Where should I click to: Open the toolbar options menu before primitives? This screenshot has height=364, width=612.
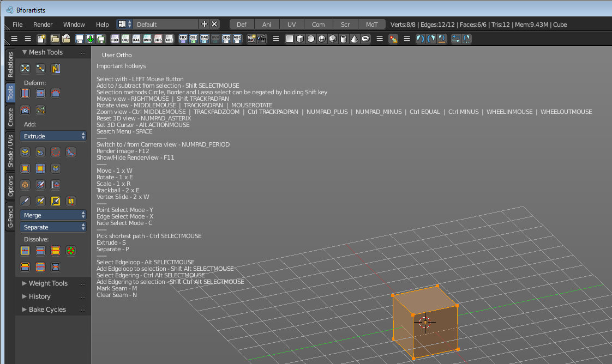click(276, 39)
